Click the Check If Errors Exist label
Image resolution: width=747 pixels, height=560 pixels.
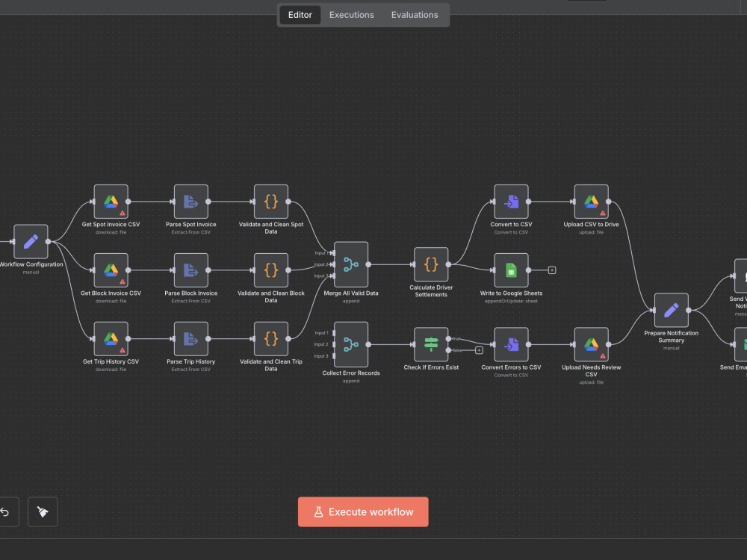click(431, 367)
